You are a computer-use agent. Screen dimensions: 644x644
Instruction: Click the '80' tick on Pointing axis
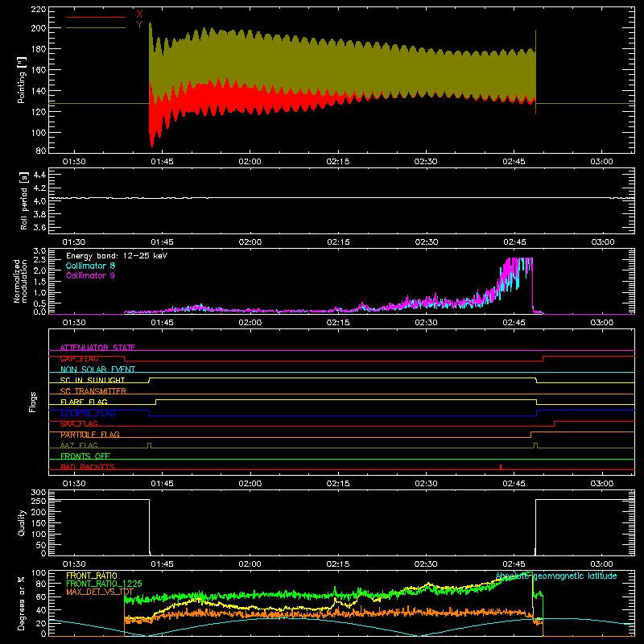[x=41, y=151]
